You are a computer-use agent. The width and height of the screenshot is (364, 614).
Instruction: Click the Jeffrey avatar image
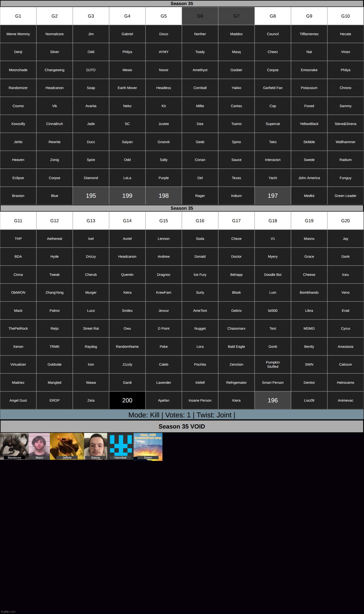[67, 446]
